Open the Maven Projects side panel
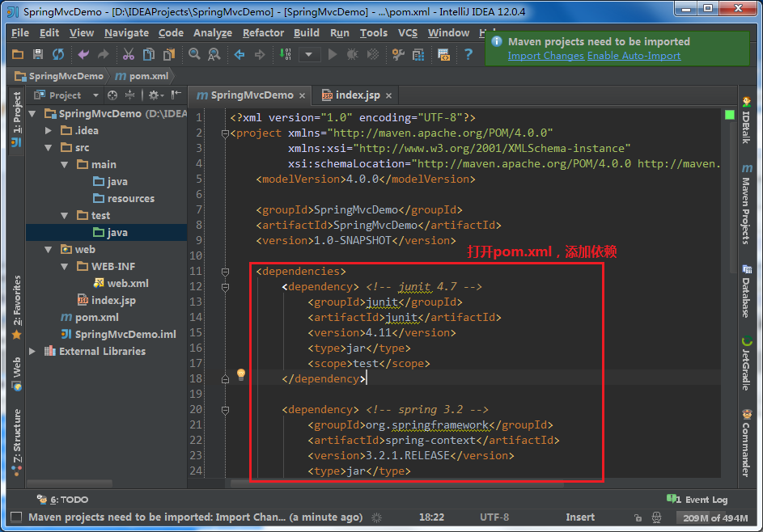This screenshot has width=763, height=532. point(746,205)
